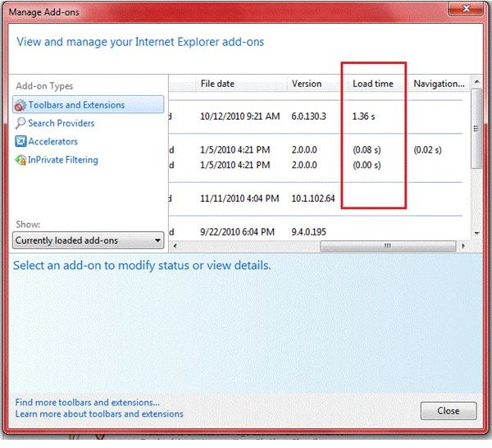492x448 pixels.
Task: Open the Currently loaded add-ons dropdown
Action: 89,240
